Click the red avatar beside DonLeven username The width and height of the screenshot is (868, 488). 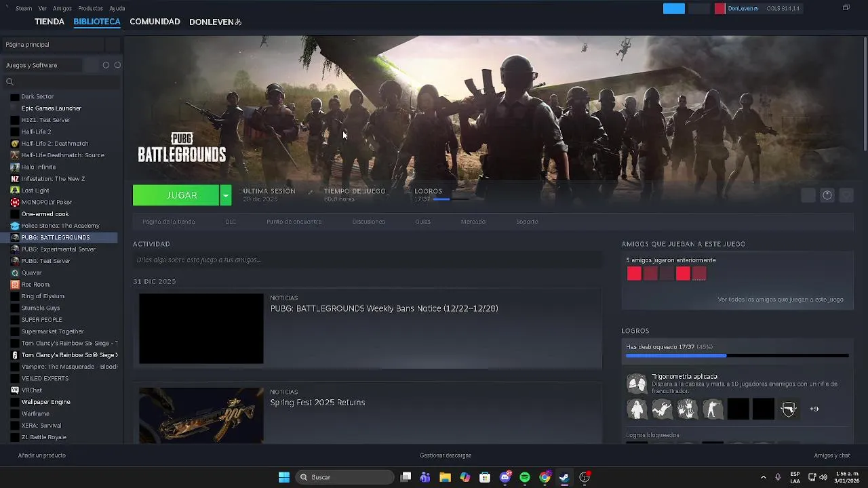pyautogui.click(x=719, y=9)
